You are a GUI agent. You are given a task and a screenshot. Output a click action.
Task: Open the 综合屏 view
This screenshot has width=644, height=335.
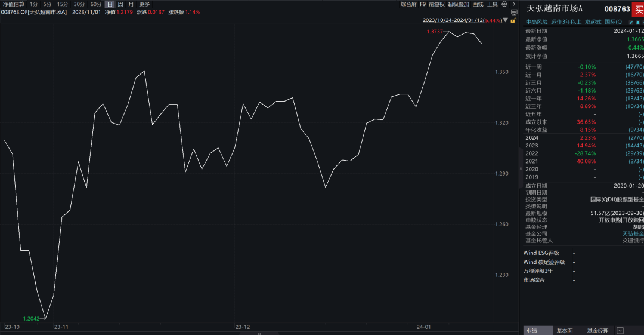[408, 4]
